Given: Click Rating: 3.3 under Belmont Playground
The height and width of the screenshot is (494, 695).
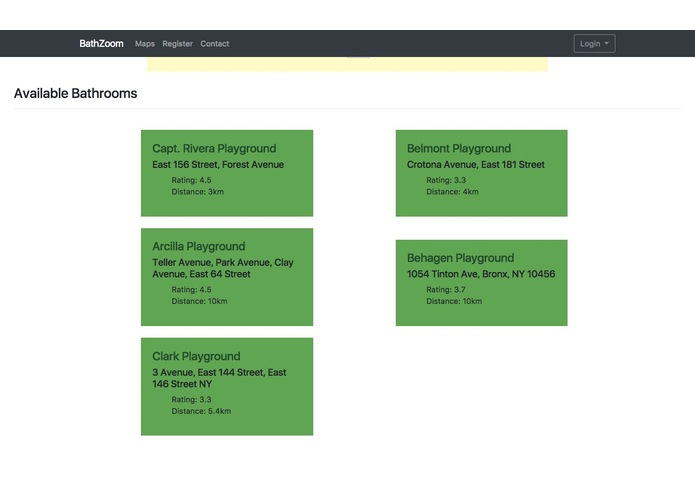Looking at the screenshot, I should 446,180.
